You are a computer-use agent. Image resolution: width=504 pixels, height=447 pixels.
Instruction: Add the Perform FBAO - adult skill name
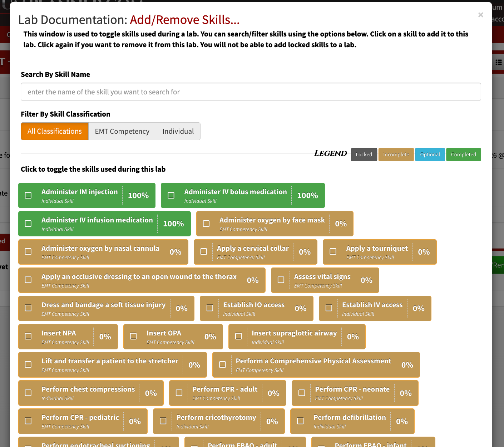[242, 444]
